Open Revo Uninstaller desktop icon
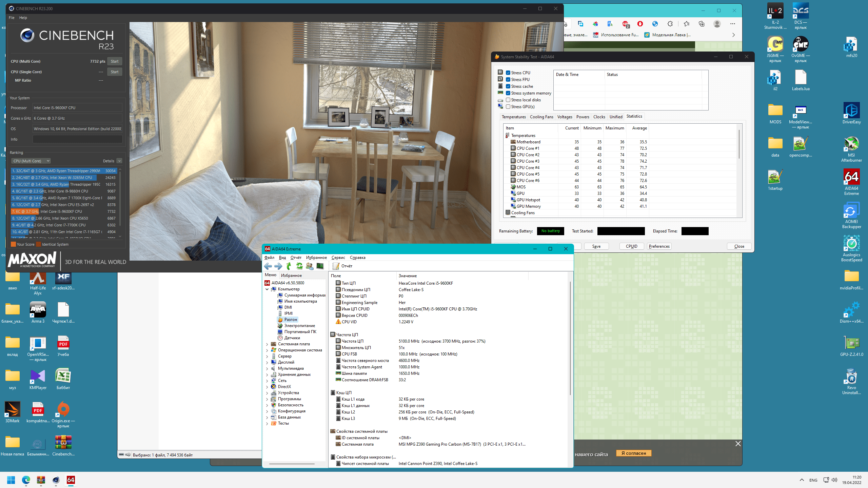The width and height of the screenshot is (868, 488). pos(851,382)
